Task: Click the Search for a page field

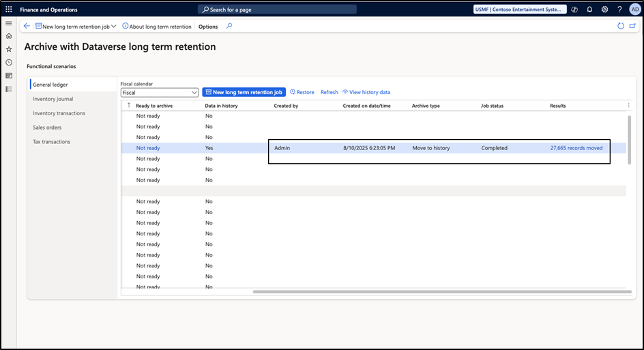Action: (x=277, y=10)
